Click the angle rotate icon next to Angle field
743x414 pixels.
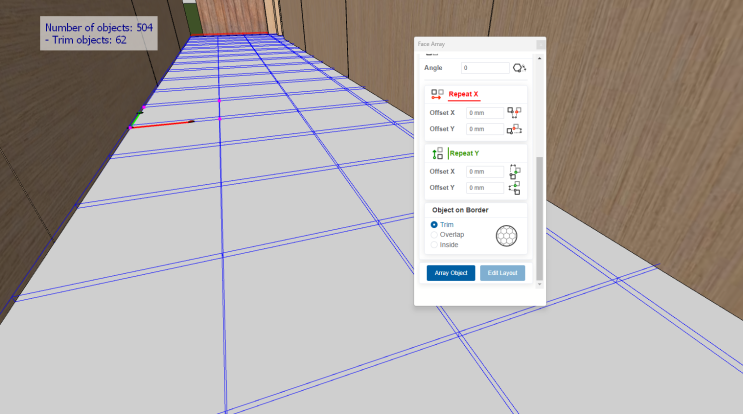point(518,68)
